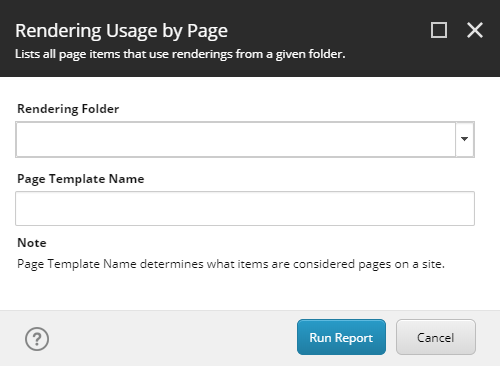Maximize the Rendering Usage by Page dialog
The height and width of the screenshot is (366, 500).
(439, 30)
